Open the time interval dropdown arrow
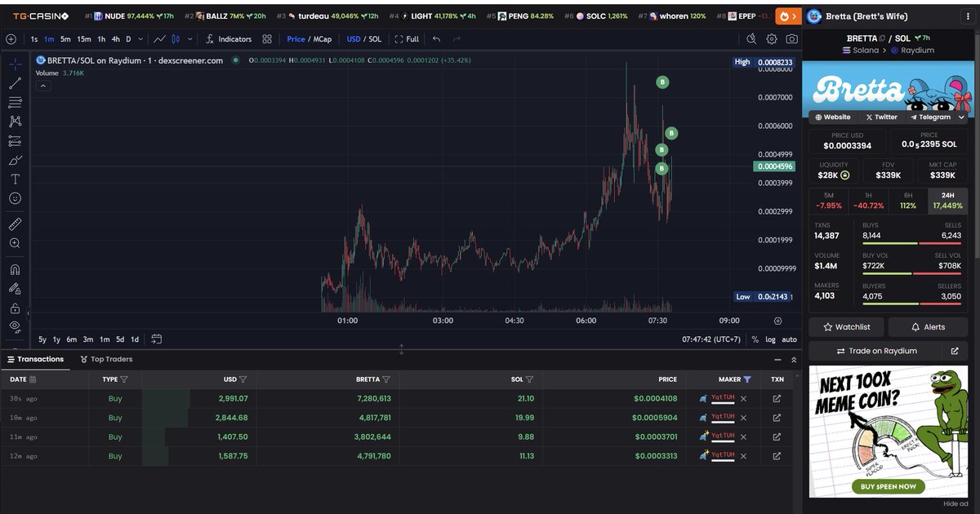 pyautogui.click(x=140, y=39)
